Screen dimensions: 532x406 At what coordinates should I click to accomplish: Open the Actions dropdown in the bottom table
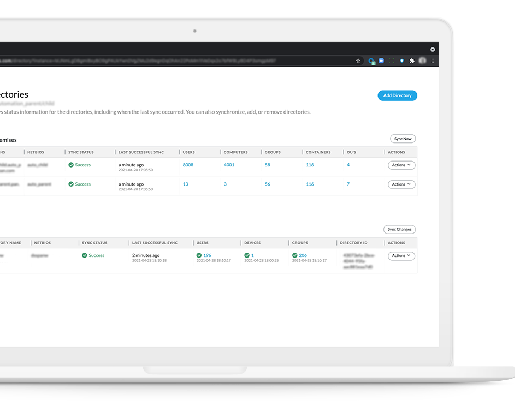pyautogui.click(x=401, y=255)
